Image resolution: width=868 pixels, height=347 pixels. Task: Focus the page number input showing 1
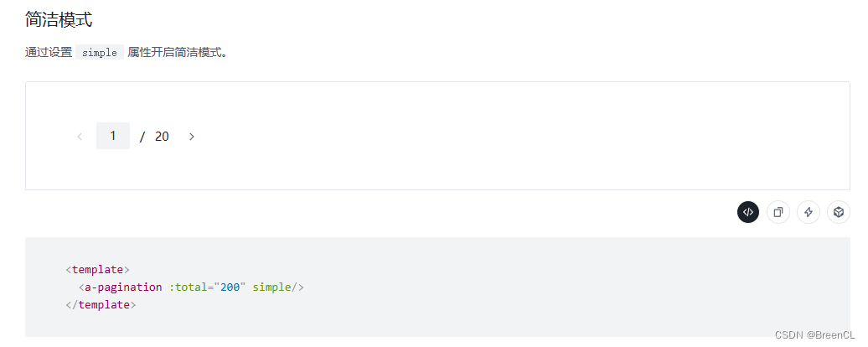pos(113,136)
